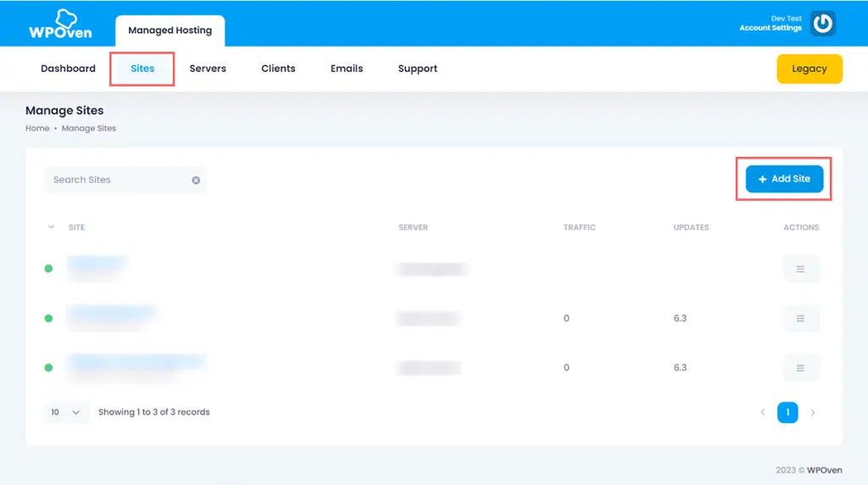The height and width of the screenshot is (485, 868).
Task: Go to next page arrow
Action: click(813, 412)
